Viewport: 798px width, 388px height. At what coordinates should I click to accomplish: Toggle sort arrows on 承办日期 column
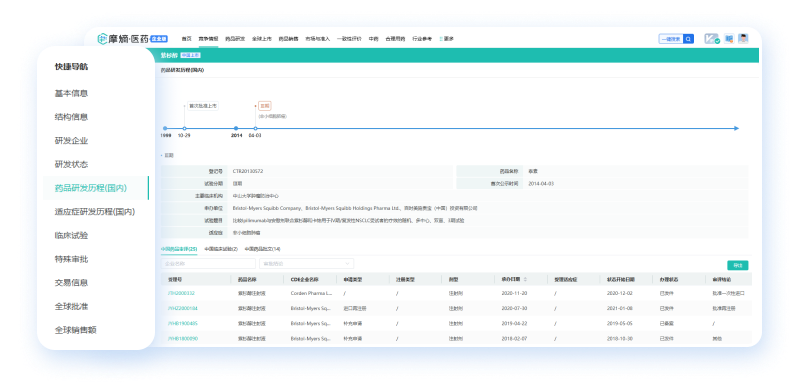coord(525,279)
